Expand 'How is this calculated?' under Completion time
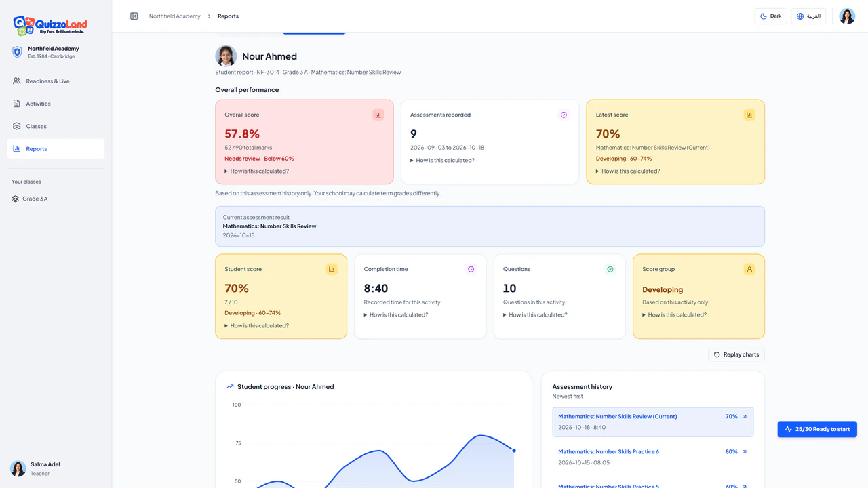The width and height of the screenshot is (868, 488). (396, 315)
